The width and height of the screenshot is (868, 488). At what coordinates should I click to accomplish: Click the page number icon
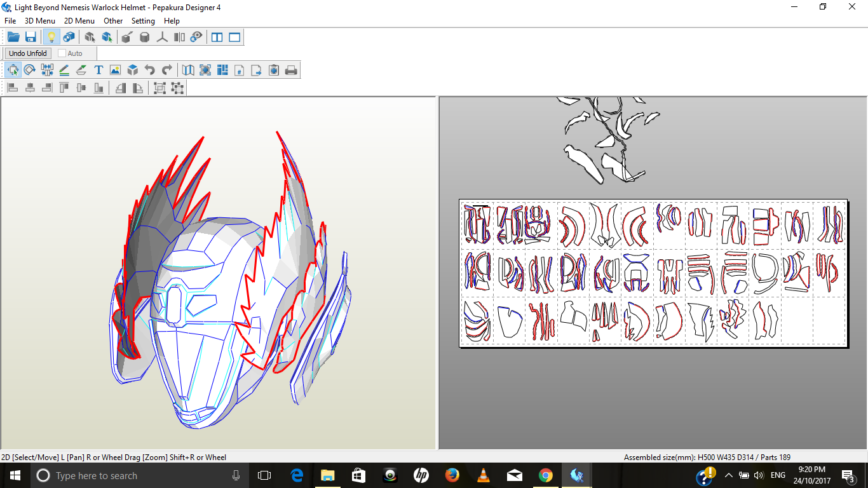[x=240, y=70]
